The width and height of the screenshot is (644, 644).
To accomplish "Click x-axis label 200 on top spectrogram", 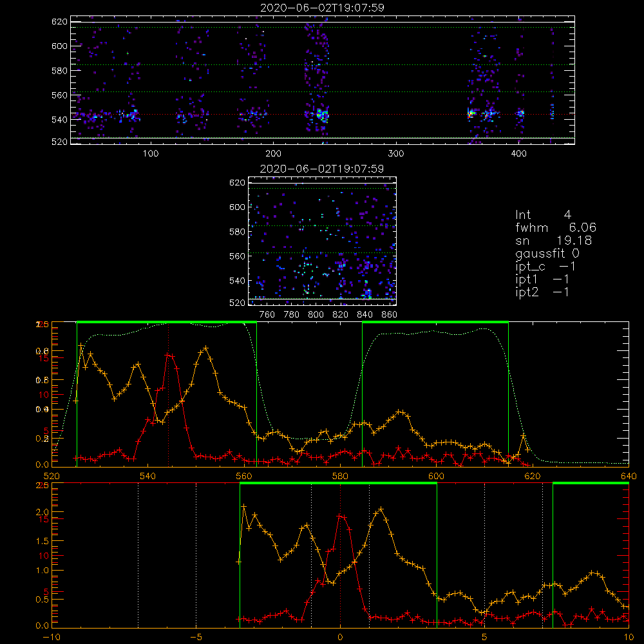I will coord(273,154).
